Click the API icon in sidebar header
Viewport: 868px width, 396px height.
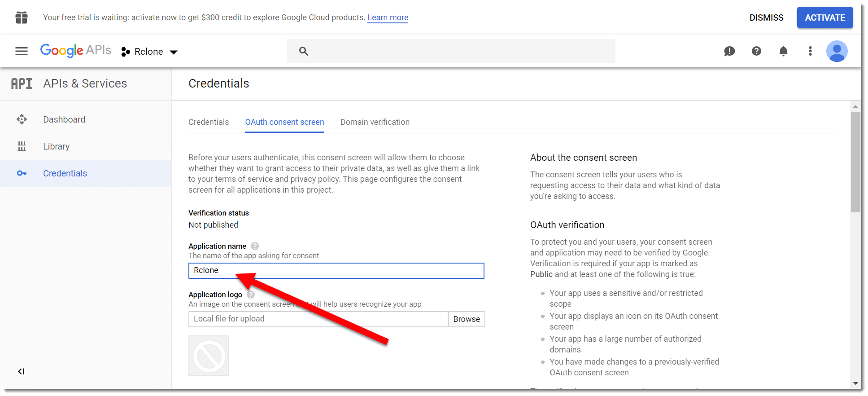click(22, 84)
